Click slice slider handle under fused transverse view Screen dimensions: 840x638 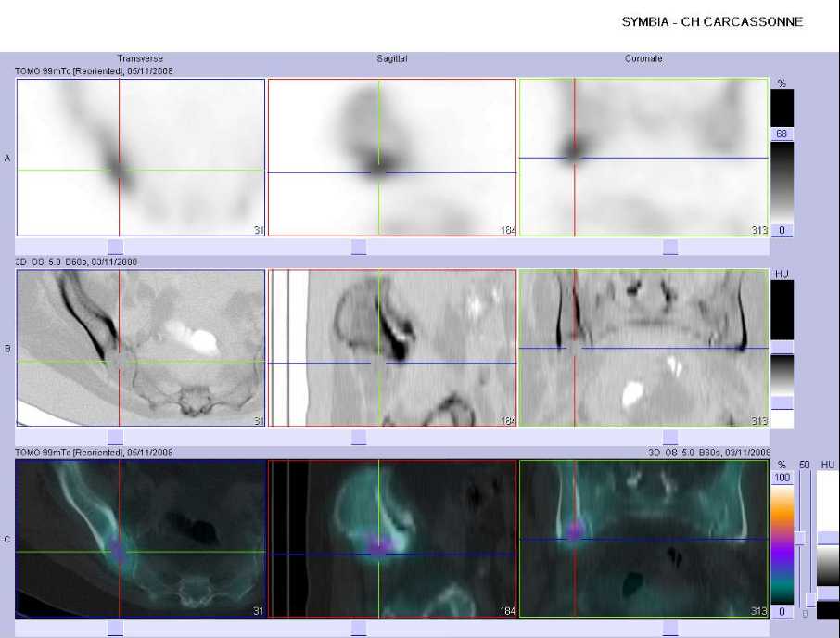[115, 629]
